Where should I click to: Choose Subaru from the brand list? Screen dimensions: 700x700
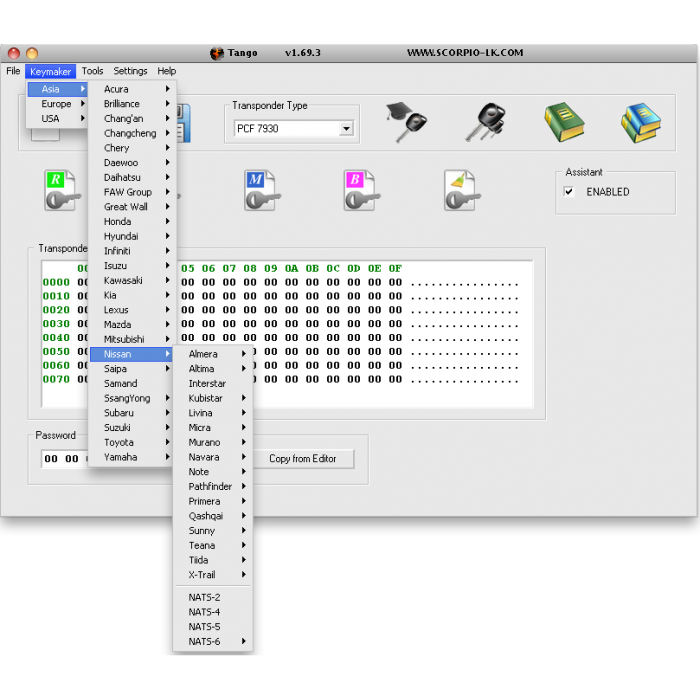(131, 413)
